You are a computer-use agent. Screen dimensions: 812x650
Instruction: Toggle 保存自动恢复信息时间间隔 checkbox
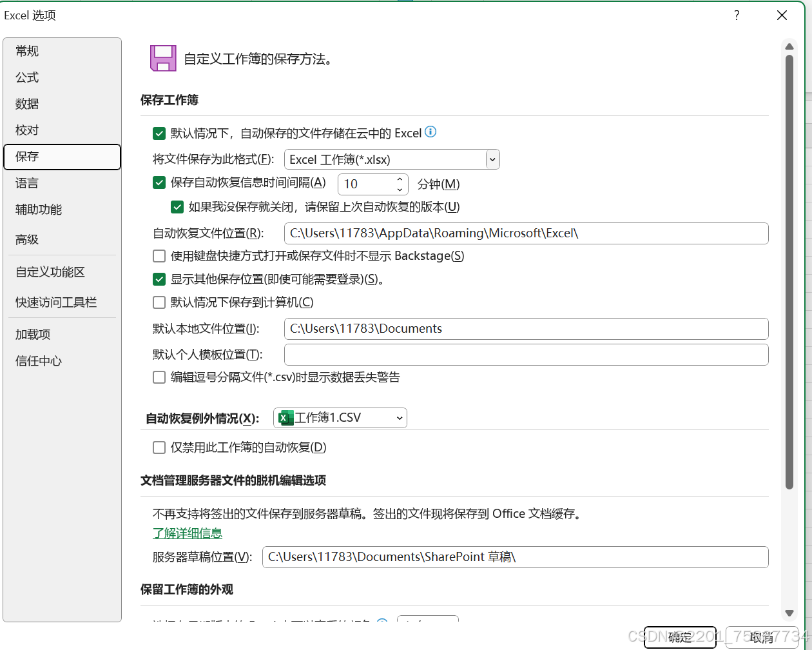(x=159, y=182)
